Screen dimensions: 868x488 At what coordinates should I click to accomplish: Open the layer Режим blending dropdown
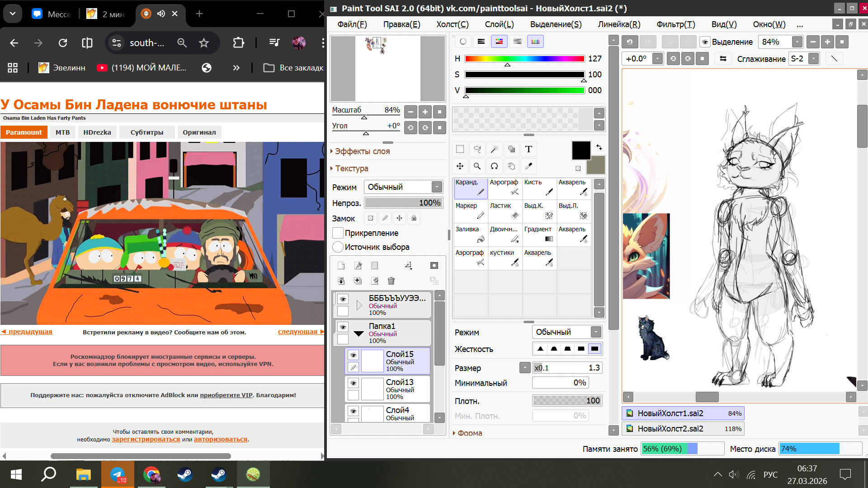coord(437,187)
